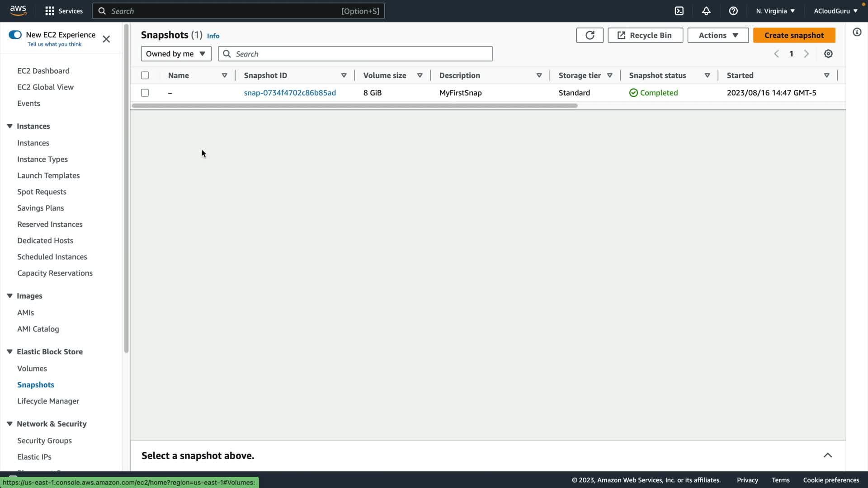Open the Owned by me filter dropdown
This screenshot has width=868, height=488.
[176, 54]
